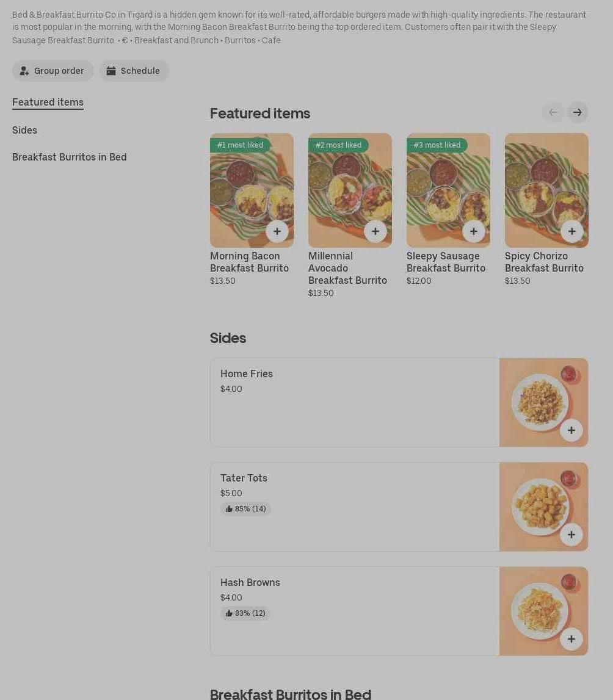Jump to Sides menu section
Screen dimensions: 613x700
click(24, 130)
